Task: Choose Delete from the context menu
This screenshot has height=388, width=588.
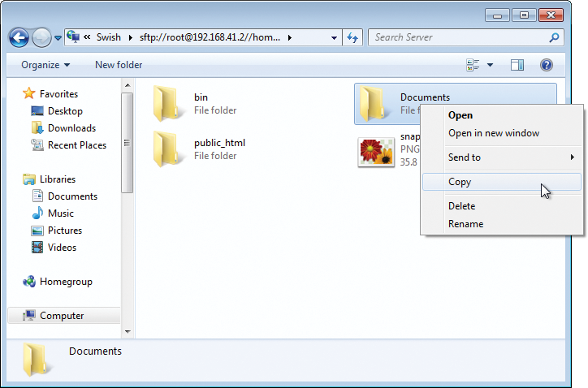Action: click(461, 206)
